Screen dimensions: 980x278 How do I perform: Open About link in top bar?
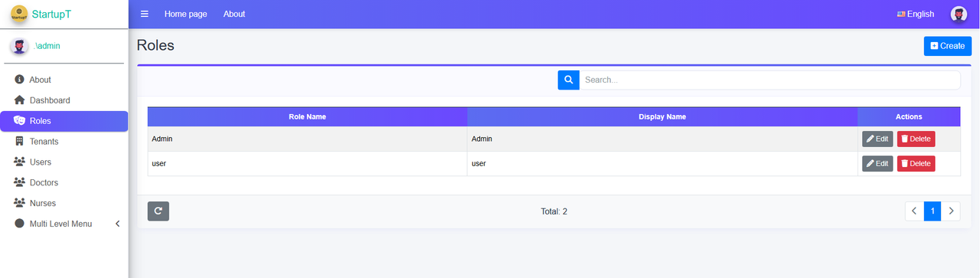(x=234, y=14)
